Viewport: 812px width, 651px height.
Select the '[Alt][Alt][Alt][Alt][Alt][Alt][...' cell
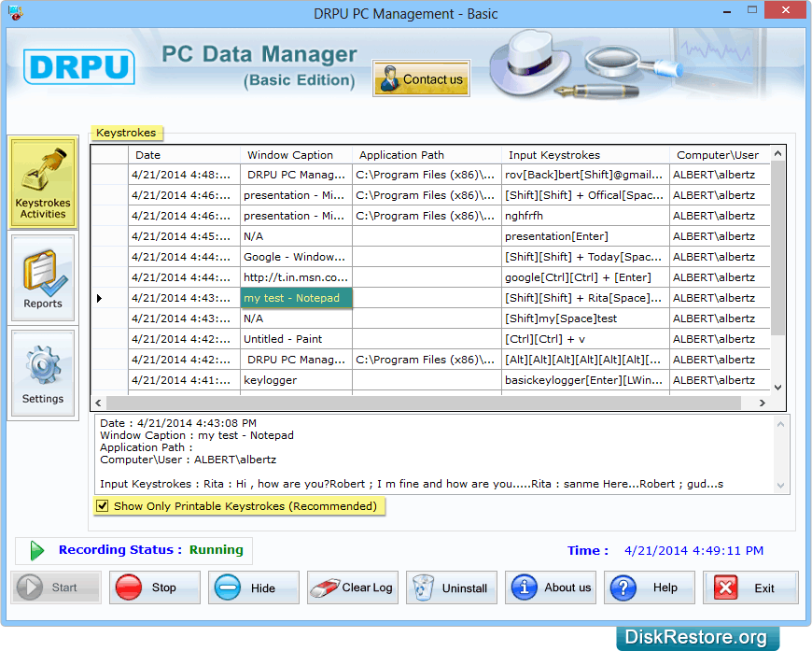tap(585, 360)
